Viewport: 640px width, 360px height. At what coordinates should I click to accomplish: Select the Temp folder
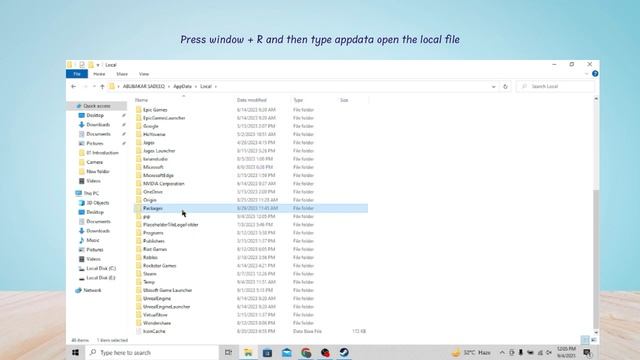(149, 282)
